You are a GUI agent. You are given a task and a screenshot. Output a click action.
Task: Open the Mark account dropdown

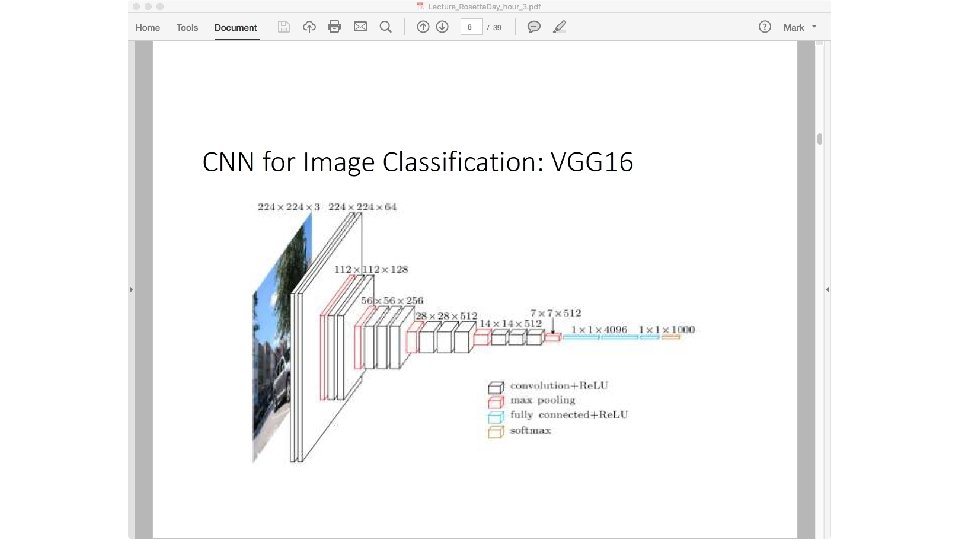point(799,28)
